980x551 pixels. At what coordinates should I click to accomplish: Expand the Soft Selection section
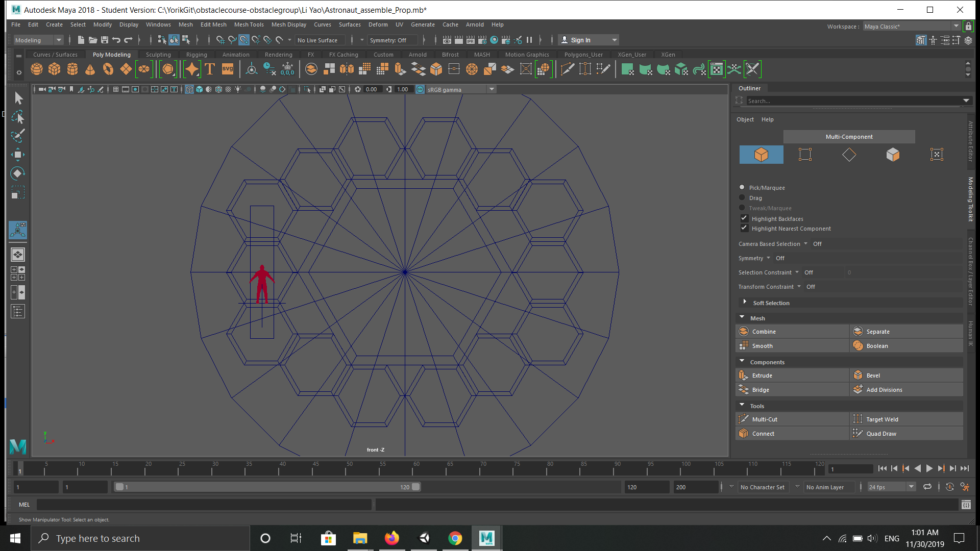coord(745,303)
